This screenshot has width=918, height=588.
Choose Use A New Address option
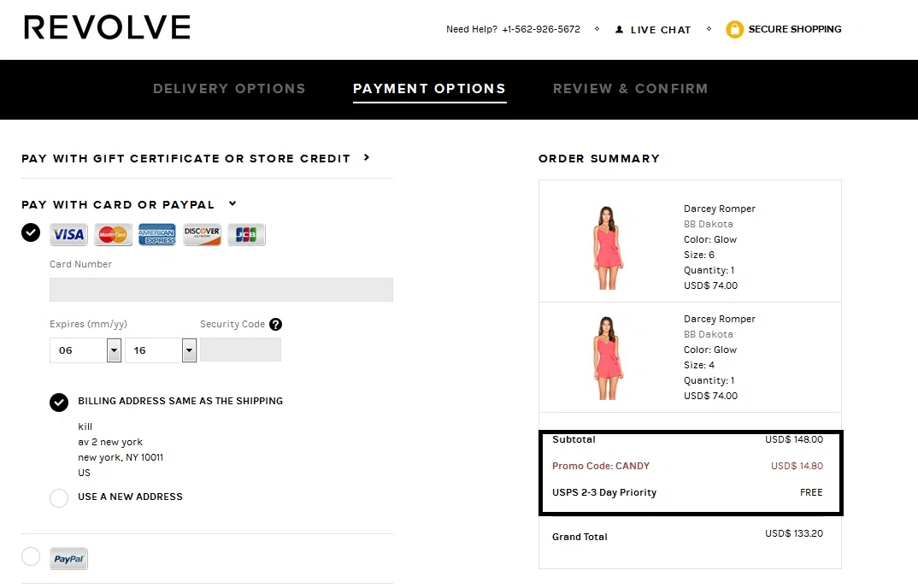(x=59, y=497)
